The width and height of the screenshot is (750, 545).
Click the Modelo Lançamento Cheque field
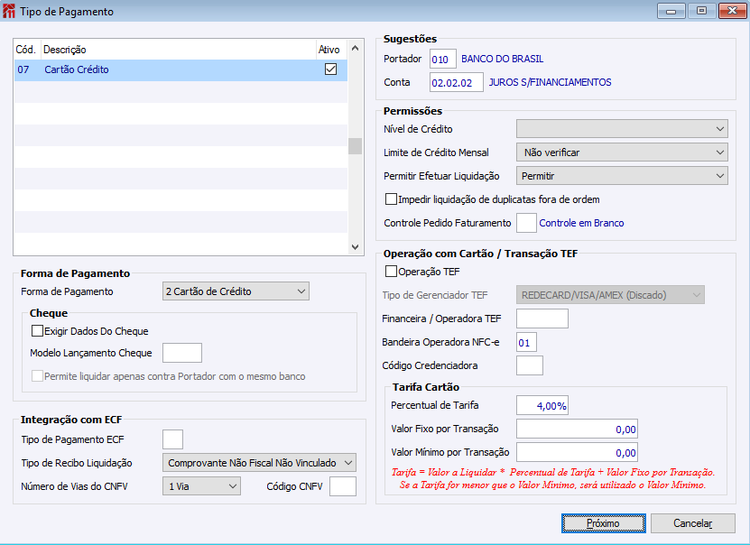pos(182,353)
